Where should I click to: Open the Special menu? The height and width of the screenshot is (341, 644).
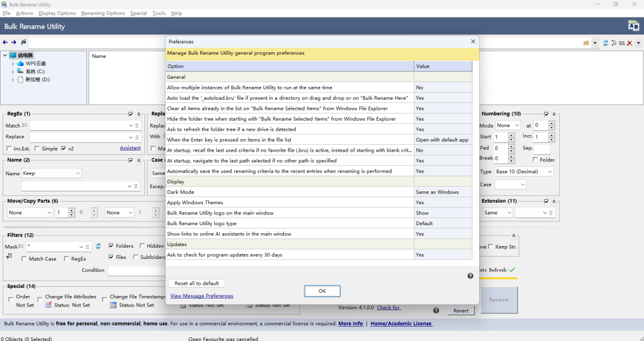pos(138,13)
